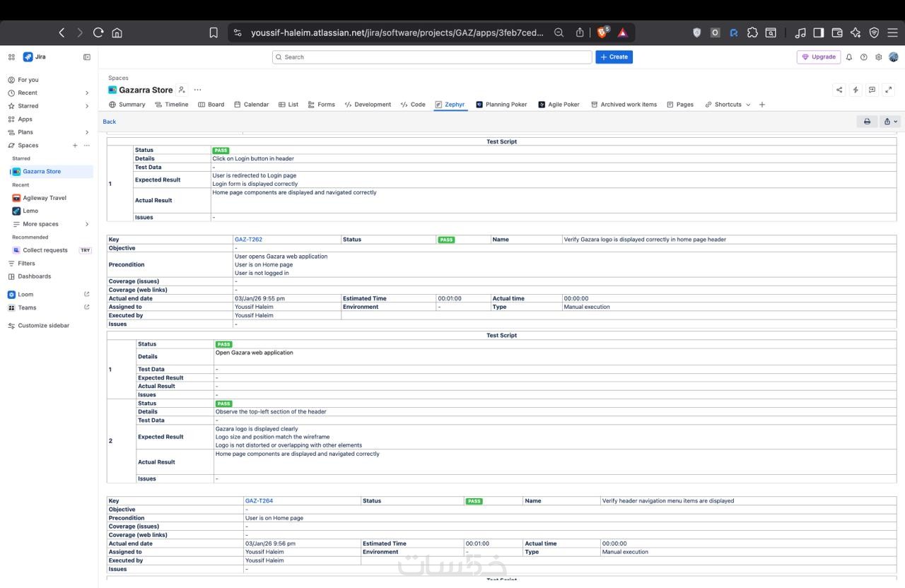
Task: Open the Agile Poker tab
Action: tap(559, 105)
